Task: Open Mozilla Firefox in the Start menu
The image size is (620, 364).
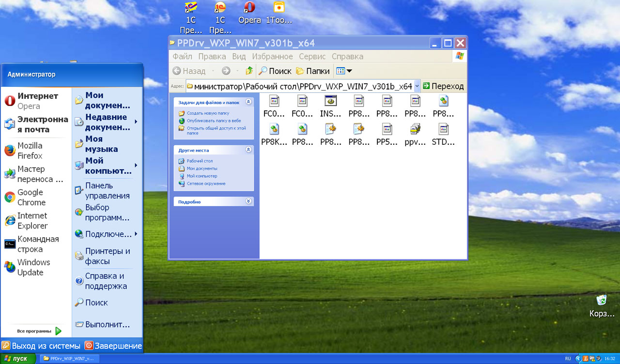Action: [x=30, y=151]
